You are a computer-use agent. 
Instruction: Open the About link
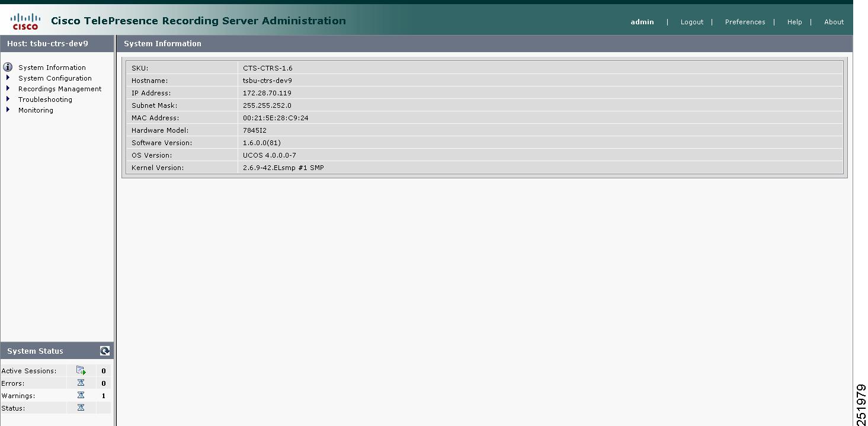point(834,22)
